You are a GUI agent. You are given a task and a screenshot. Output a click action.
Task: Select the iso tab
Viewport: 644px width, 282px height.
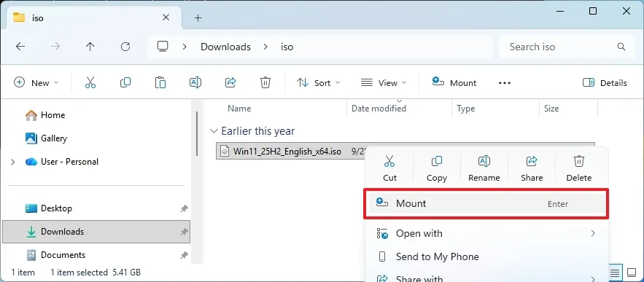coord(95,17)
